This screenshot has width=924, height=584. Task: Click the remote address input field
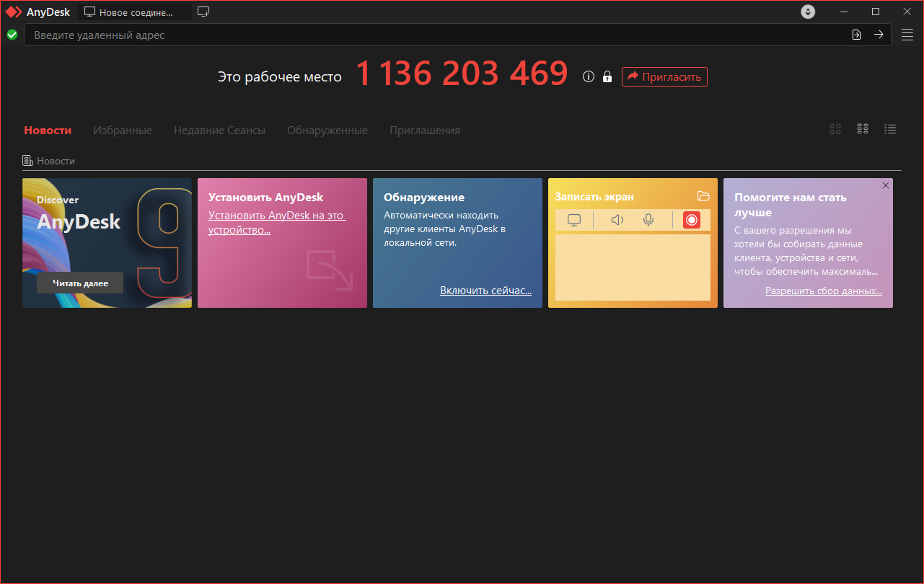click(433, 35)
